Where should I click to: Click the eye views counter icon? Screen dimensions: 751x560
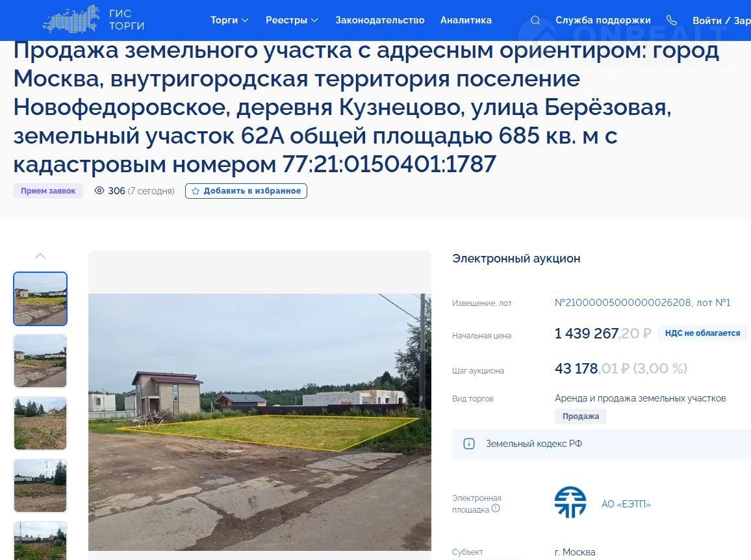pos(99,190)
